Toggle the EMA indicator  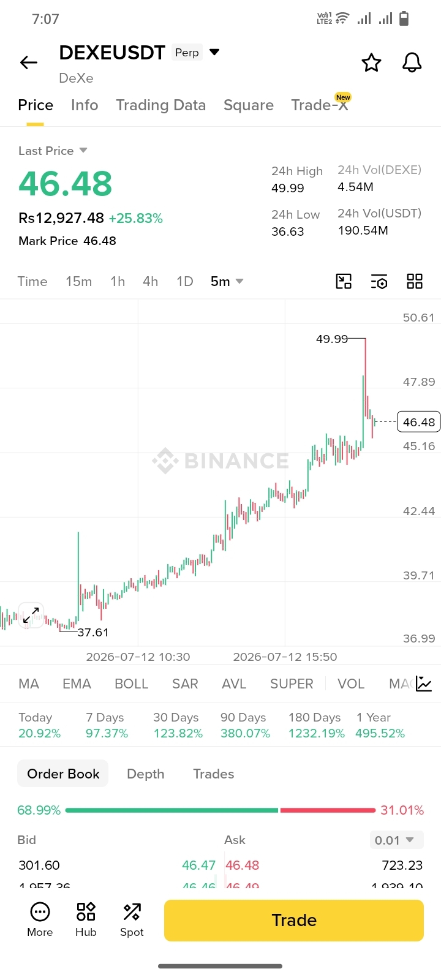(x=77, y=684)
